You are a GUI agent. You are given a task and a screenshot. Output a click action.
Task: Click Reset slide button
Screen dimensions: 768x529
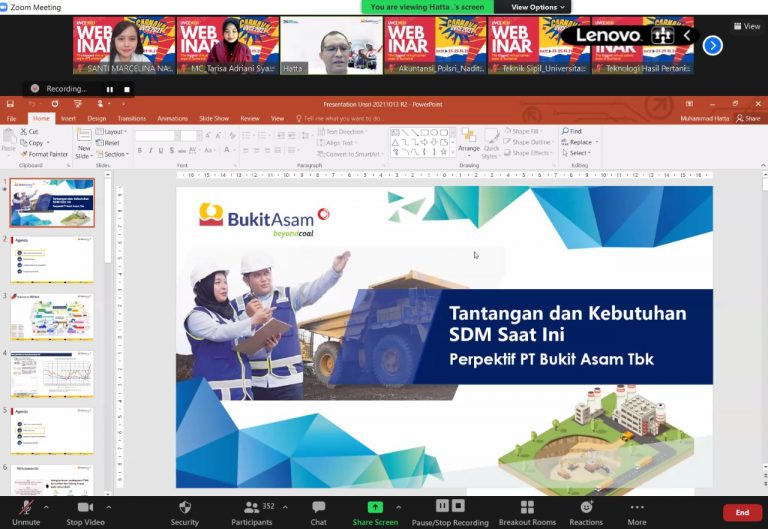pyautogui.click(x=108, y=143)
